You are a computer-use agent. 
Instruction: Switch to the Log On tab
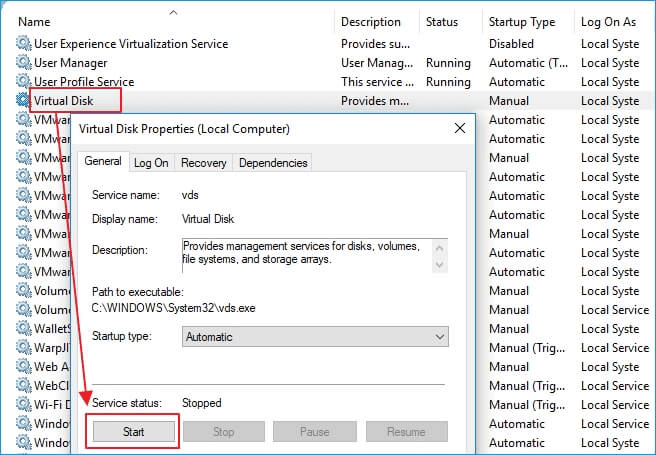tap(151, 163)
